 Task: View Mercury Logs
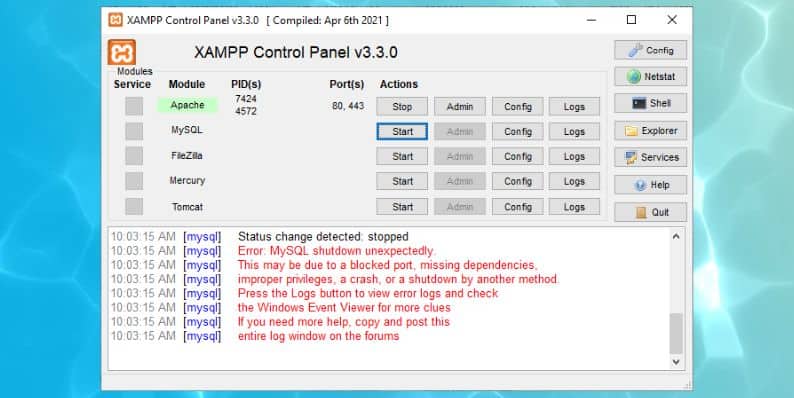tap(574, 181)
